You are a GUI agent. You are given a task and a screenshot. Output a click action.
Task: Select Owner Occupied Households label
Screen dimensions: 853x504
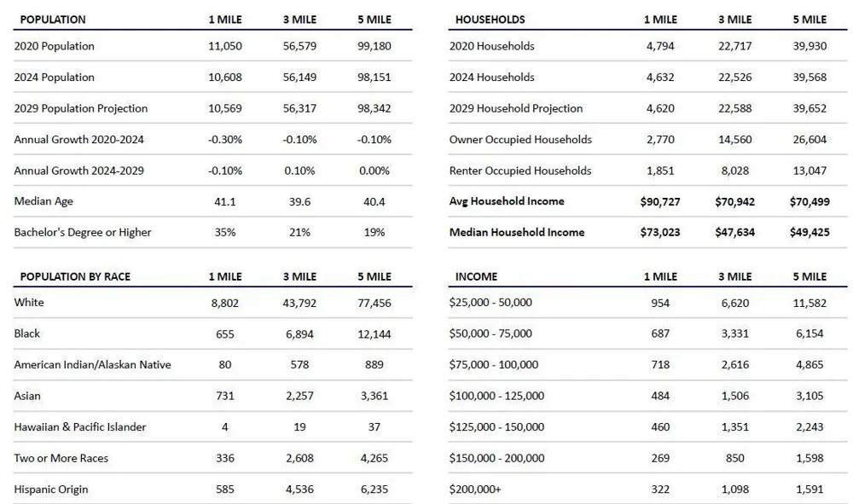coord(520,140)
